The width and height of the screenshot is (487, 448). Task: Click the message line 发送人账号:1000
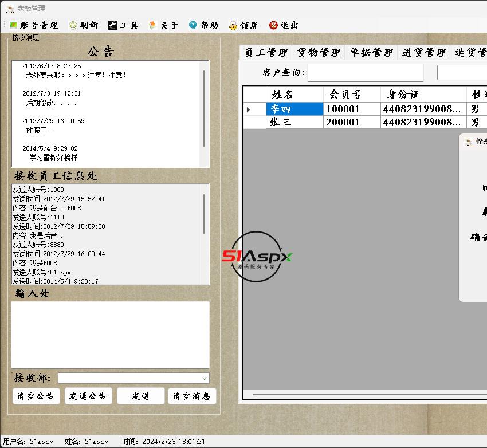(38, 190)
